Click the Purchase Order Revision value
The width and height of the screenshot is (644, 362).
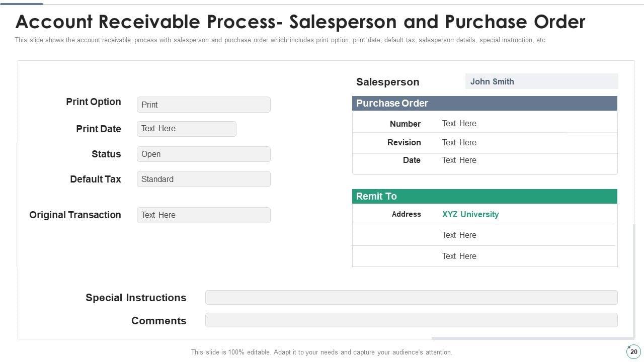(x=459, y=143)
